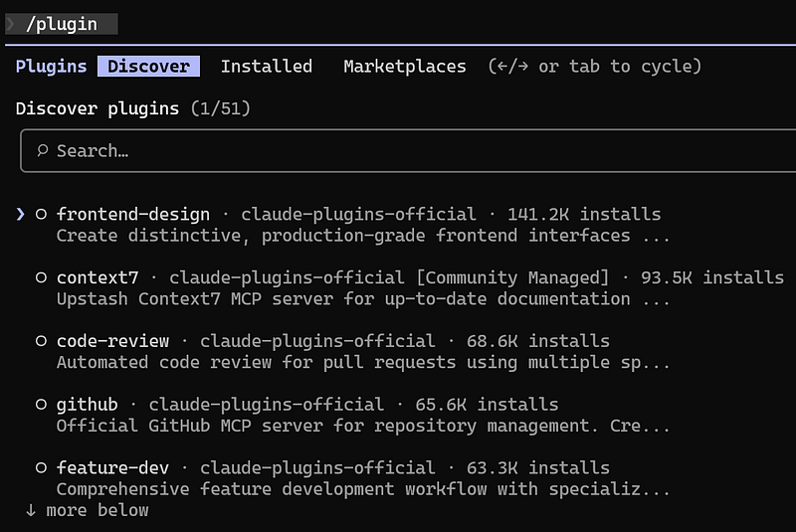Viewport: 796px width, 532px height.
Task: Open the frontend-design plugin entry
Action: click(133, 214)
